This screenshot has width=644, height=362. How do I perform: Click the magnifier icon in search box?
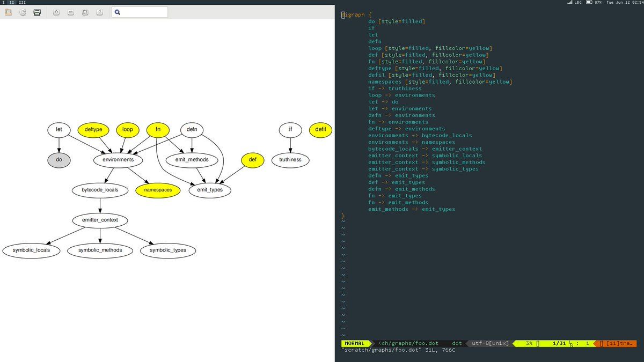coord(118,12)
